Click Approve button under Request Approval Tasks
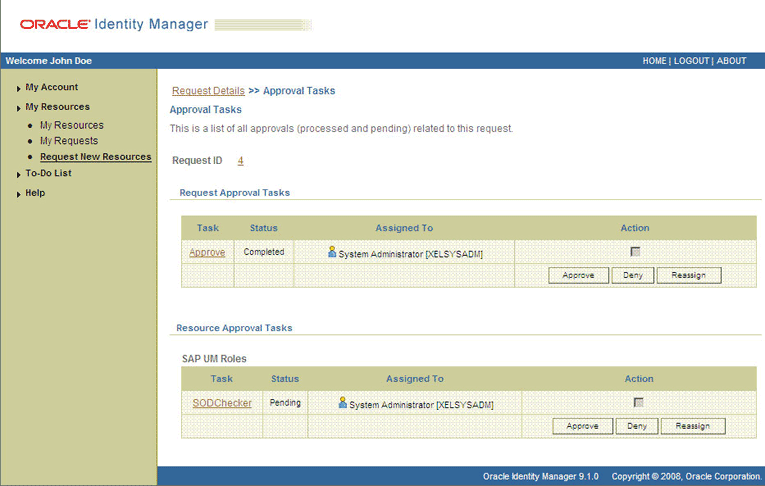The image size is (765, 486). (578, 275)
